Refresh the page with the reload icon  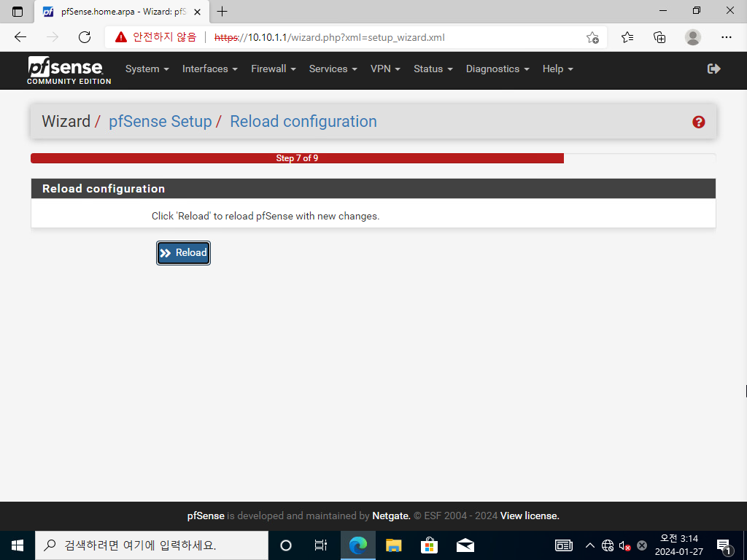pyautogui.click(x=85, y=37)
